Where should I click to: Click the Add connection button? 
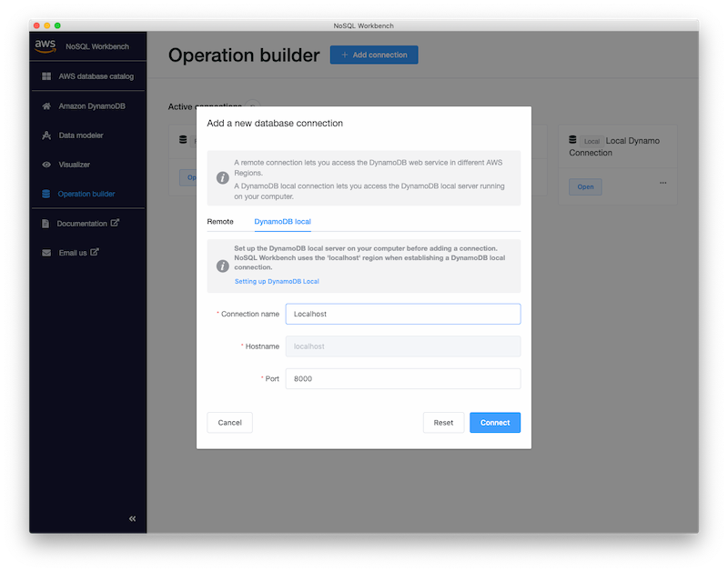(x=374, y=55)
